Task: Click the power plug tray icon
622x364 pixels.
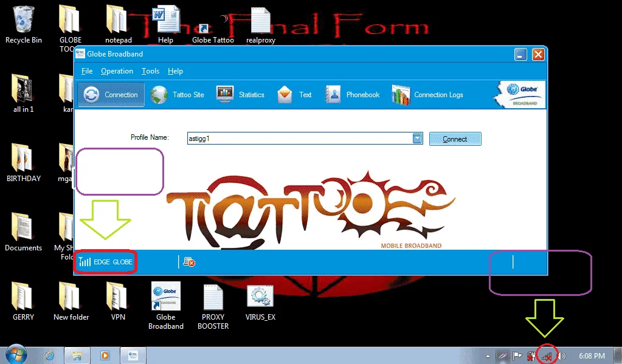Action: tap(531, 356)
